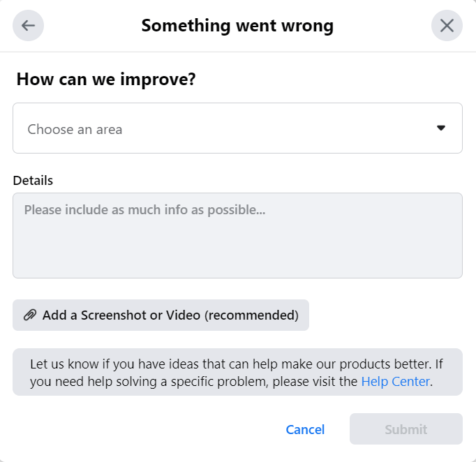Click the '(recommended)' text on attachment button
Screen dimensions: 476x462
(x=252, y=315)
